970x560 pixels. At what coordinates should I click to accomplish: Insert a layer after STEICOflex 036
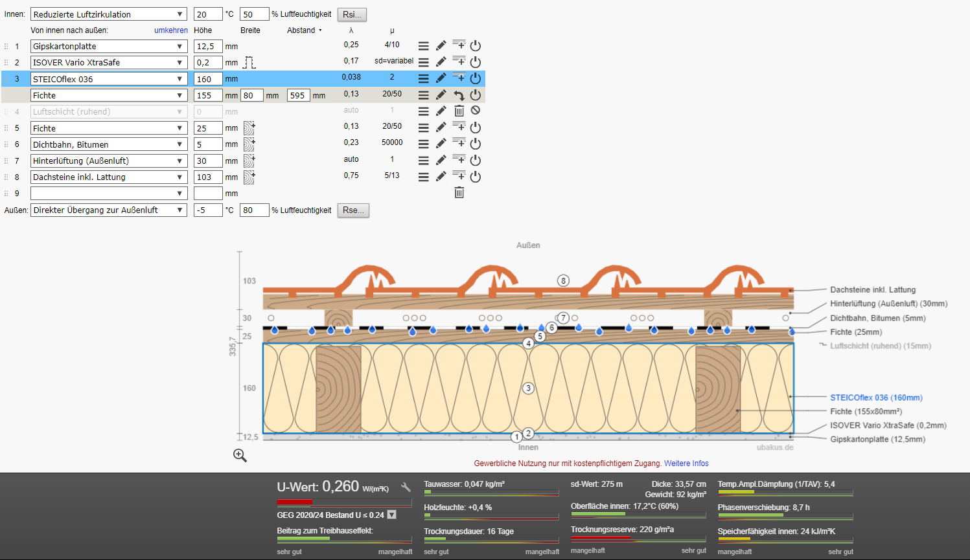tap(459, 77)
